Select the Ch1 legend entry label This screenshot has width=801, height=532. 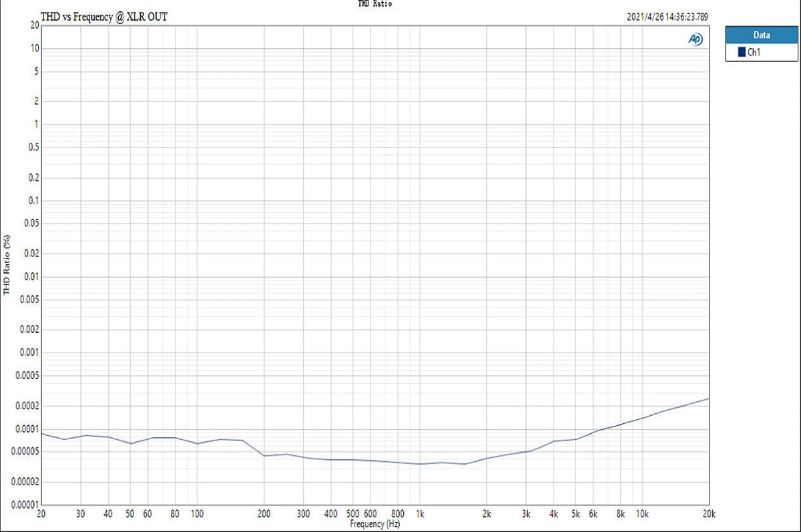coord(754,53)
